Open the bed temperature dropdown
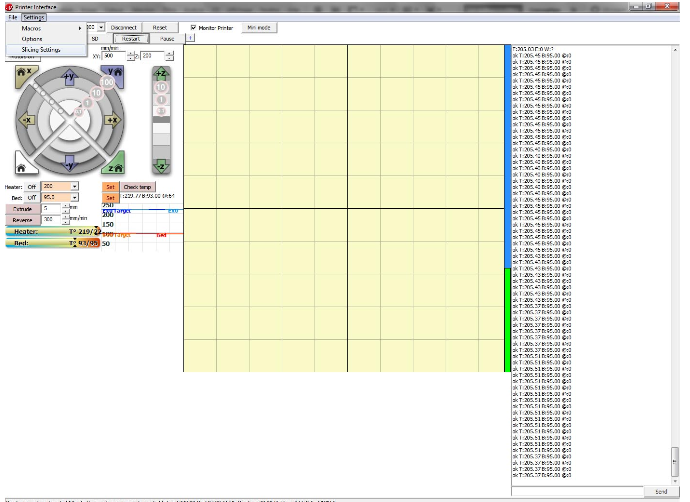The width and height of the screenshot is (690, 502). click(74, 197)
